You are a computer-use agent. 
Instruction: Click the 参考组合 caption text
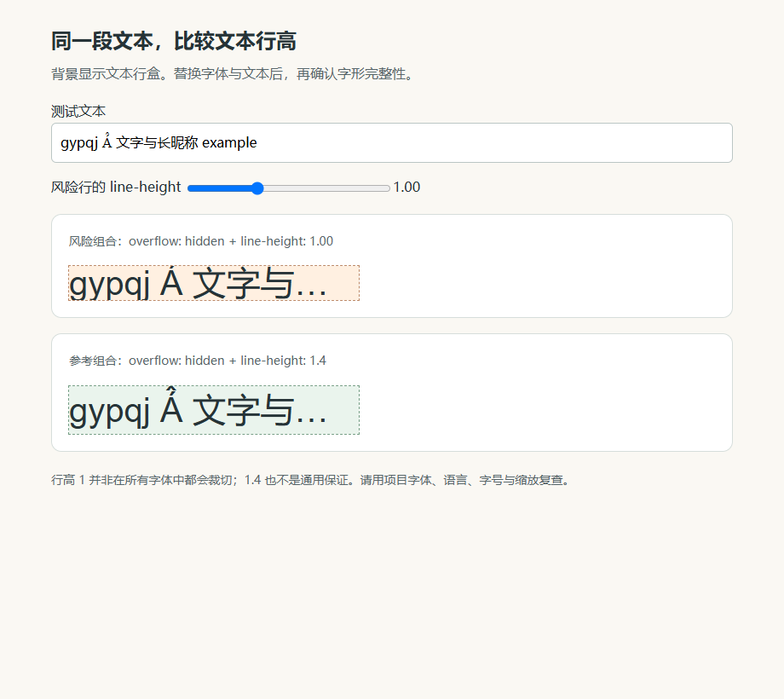[x=198, y=361]
